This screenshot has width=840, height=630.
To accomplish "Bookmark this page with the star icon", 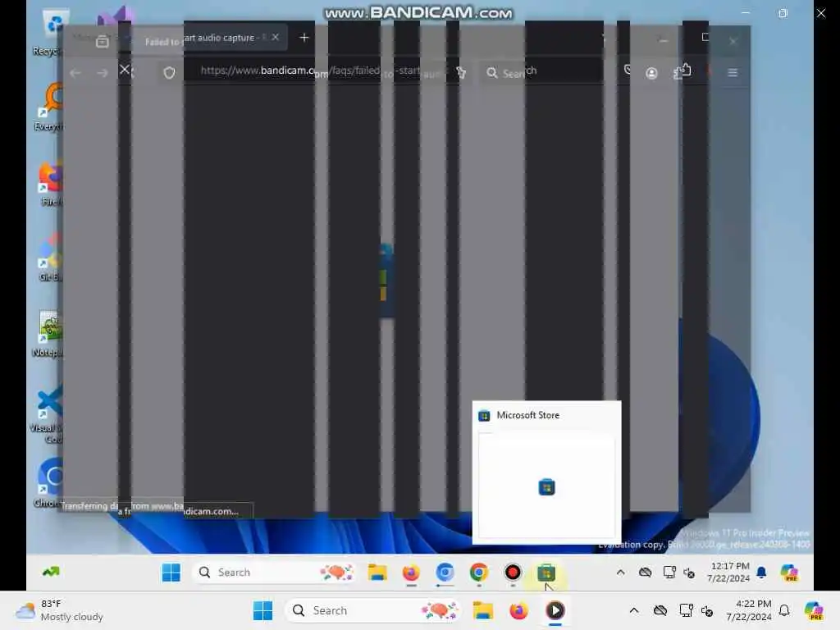I will click(x=461, y=72).
